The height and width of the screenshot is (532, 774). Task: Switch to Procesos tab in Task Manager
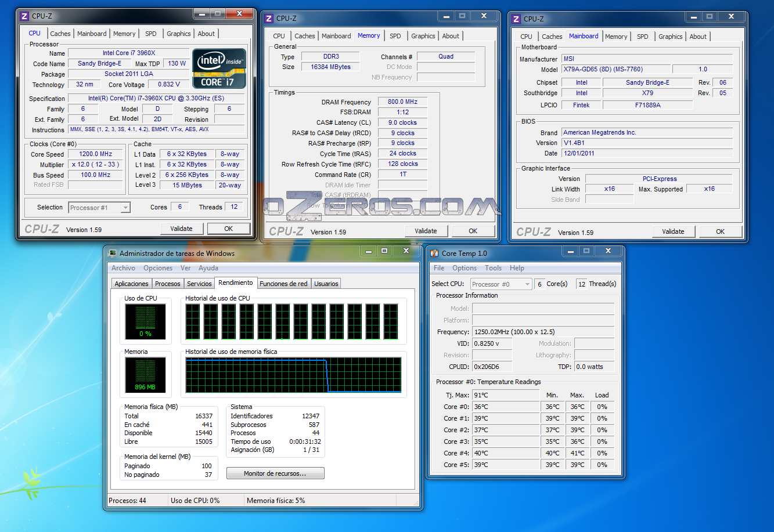coord(168,284)
